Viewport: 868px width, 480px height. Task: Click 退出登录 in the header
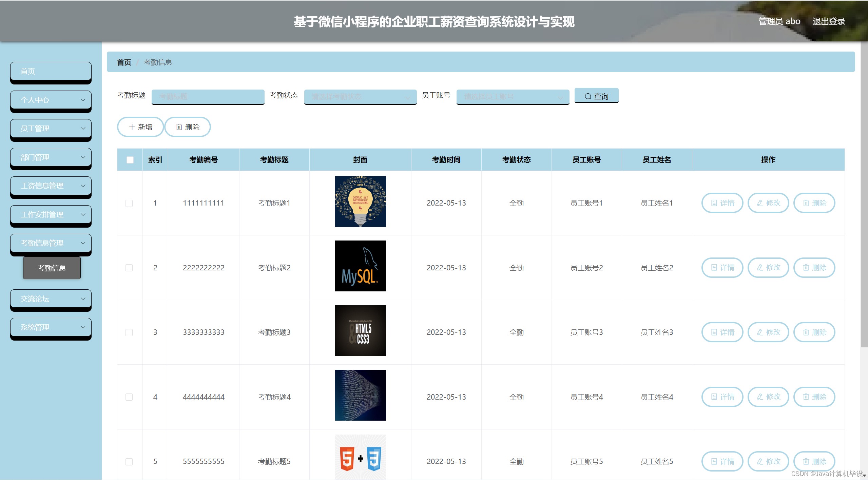[x=828, y=21]
